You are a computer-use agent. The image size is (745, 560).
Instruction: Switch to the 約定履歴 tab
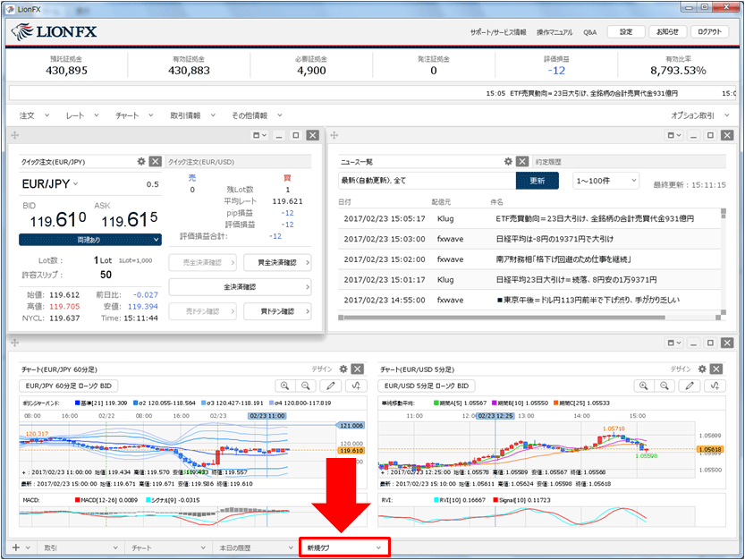coord(548,162)
